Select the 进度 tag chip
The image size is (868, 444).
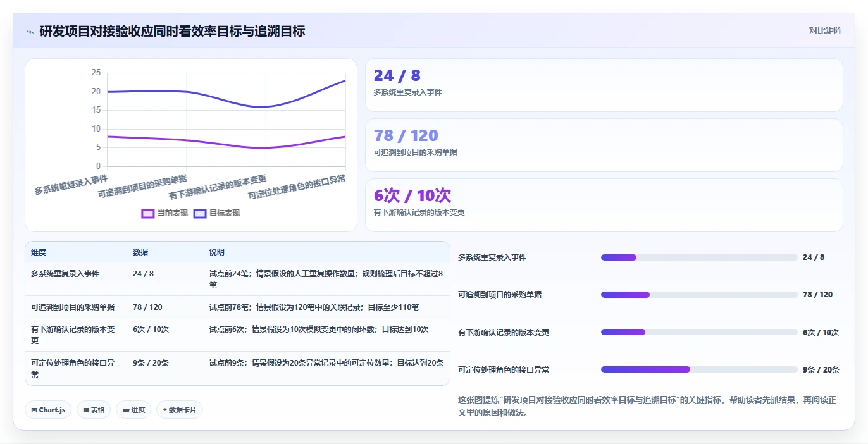pyautogui.click(x=133, y=410)
